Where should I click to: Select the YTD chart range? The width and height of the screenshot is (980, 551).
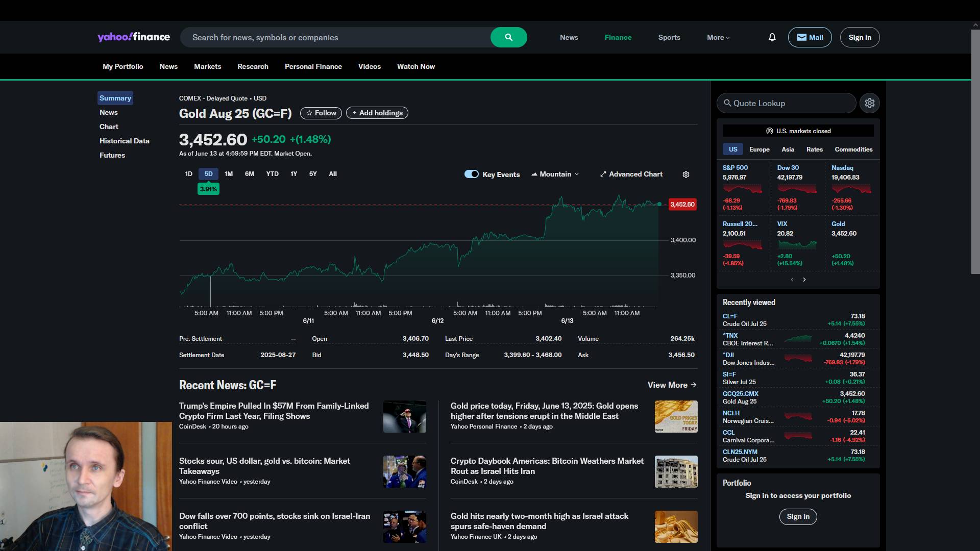272,174
